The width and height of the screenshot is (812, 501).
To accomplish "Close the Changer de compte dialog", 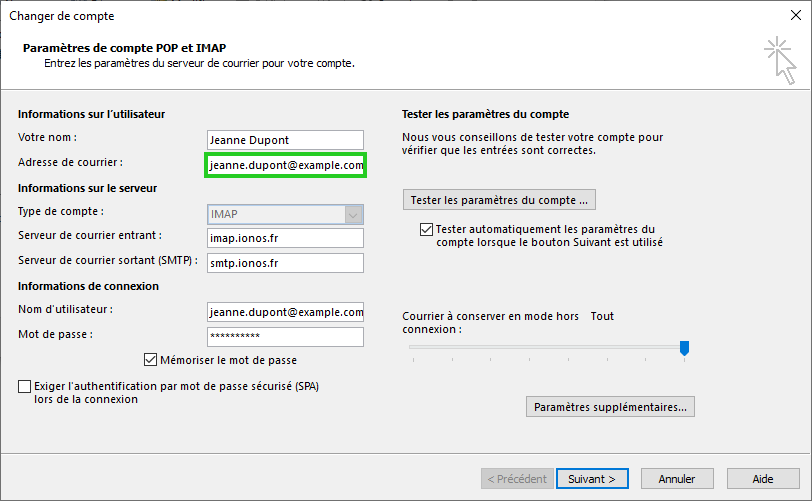I will [795, 16].
